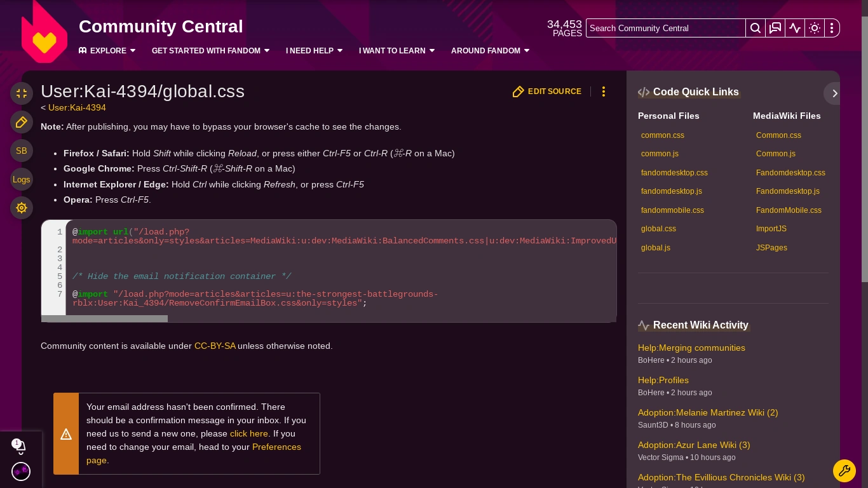The image size is (868, 488).
Task: Open the three-dot more options in top bar
Action: 832,28
